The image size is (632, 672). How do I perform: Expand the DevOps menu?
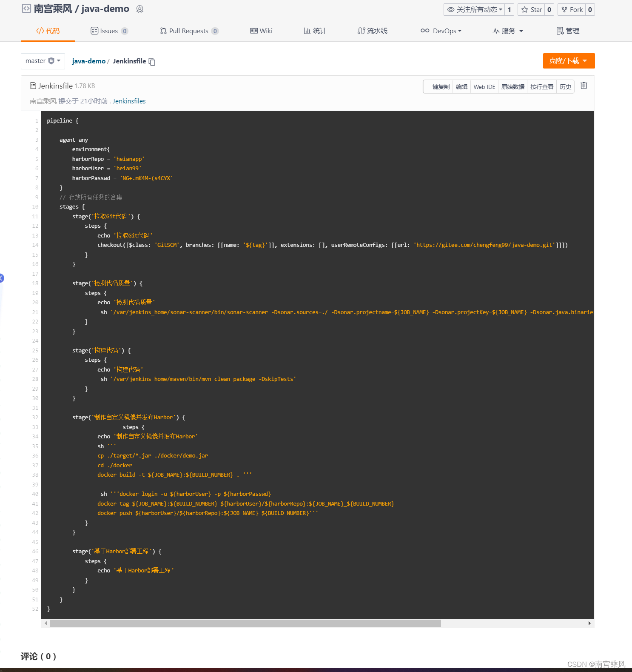pyautogui.click(x=441, y=31)
